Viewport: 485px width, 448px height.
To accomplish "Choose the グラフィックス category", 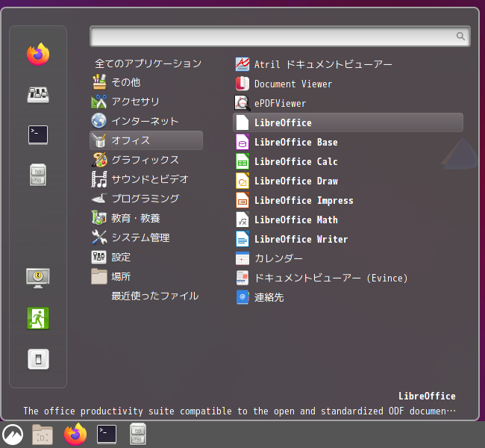I will pyautogui.click(x=146, y=160).
